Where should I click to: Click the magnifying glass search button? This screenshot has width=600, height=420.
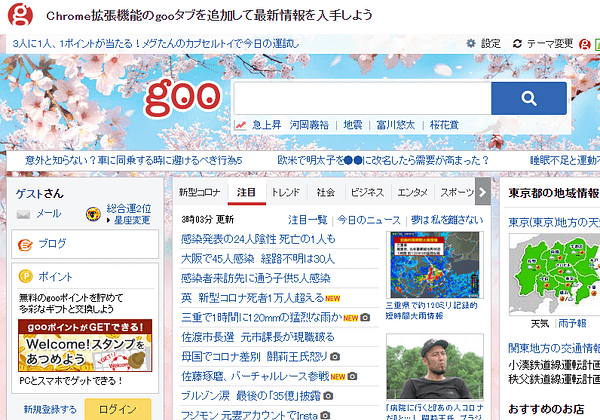point(528,98)
